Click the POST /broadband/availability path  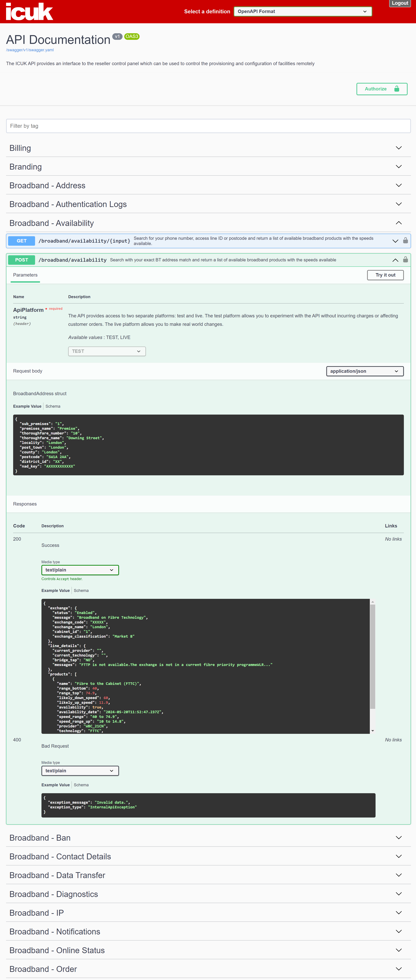point(72,260)
